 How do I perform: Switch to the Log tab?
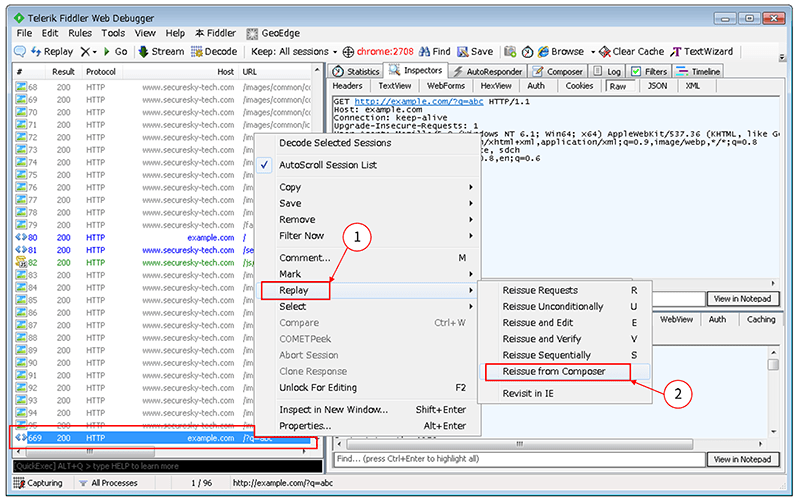pyautogui.click(x=607, y=71)
